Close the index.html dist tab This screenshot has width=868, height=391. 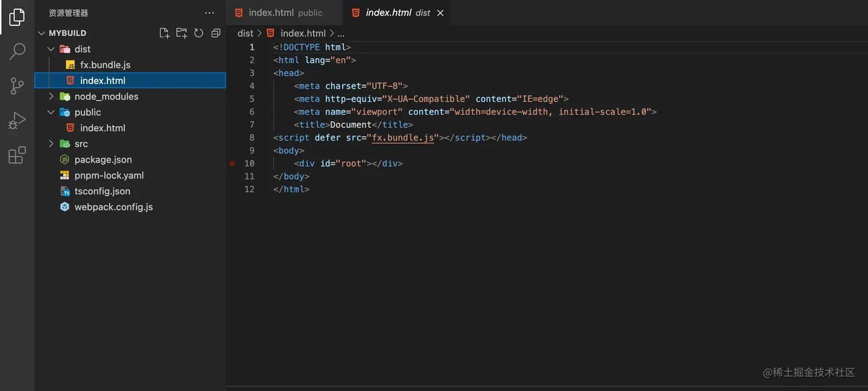[440, 13]
